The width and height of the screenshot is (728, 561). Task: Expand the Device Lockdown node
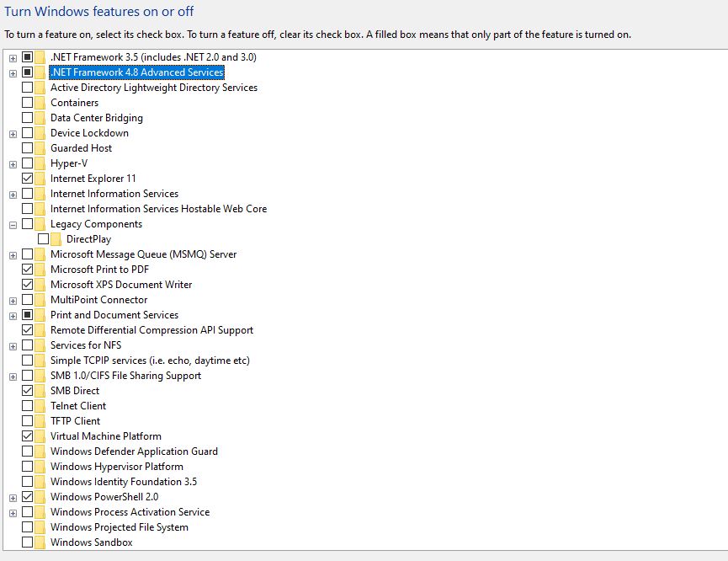(13, 134)
